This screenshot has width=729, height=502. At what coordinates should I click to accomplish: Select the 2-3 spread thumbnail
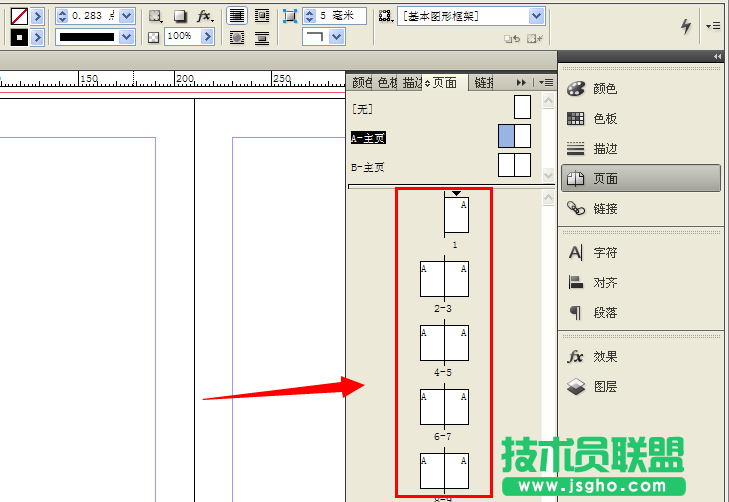pos(444,279)
